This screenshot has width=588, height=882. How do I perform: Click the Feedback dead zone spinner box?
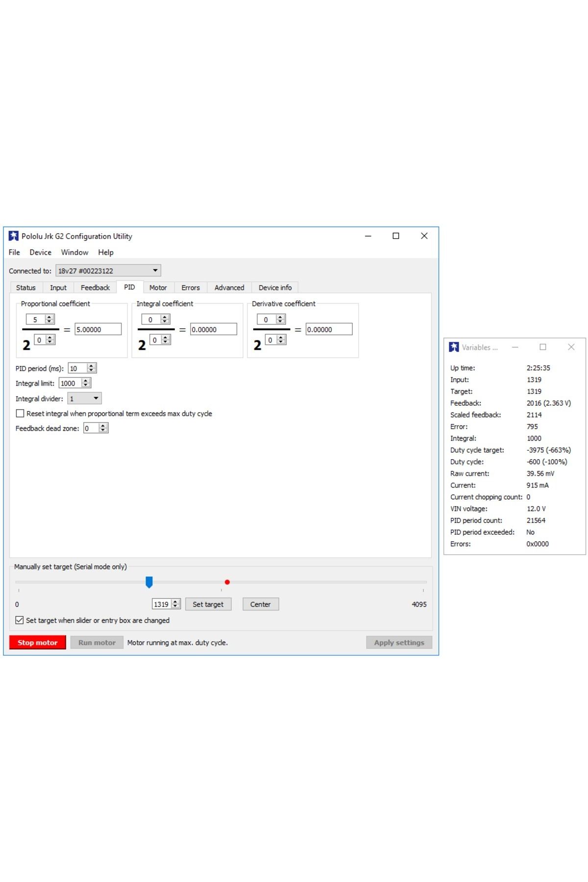click(x=96, y=428)
